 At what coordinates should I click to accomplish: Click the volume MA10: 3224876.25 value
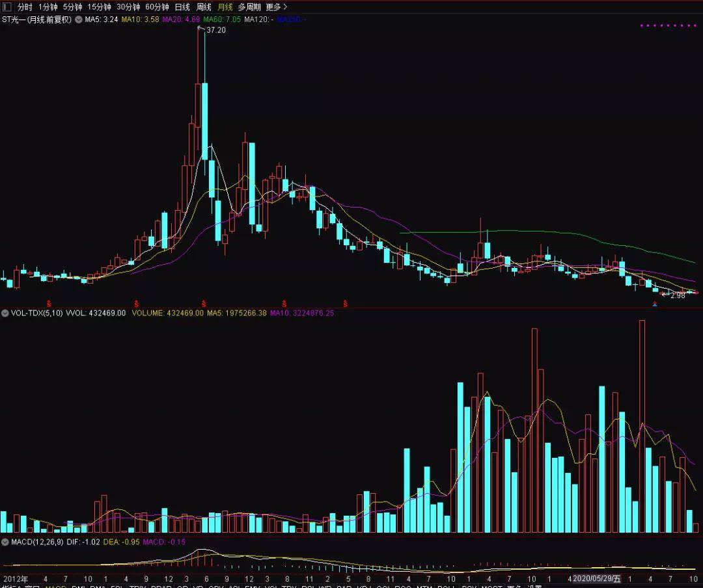302,314
